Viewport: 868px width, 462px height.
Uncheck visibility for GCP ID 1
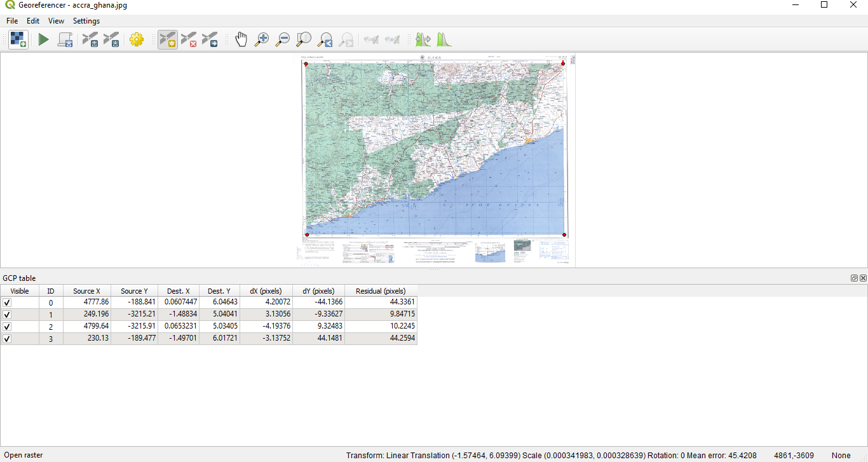(7, 315)
